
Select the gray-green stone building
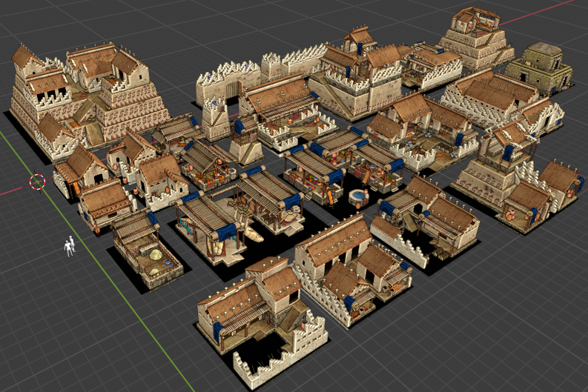(x=541, y=67)
